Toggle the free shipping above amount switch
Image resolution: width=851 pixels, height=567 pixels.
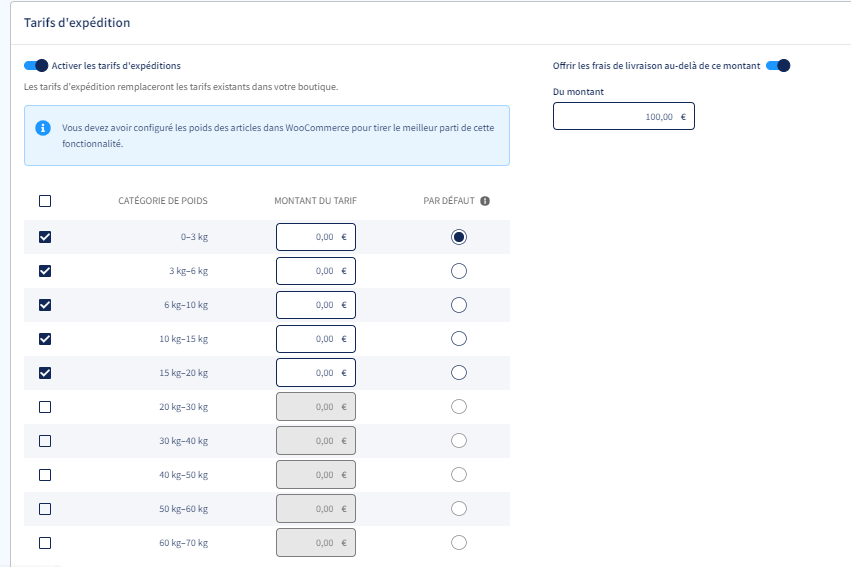(778, 66)
